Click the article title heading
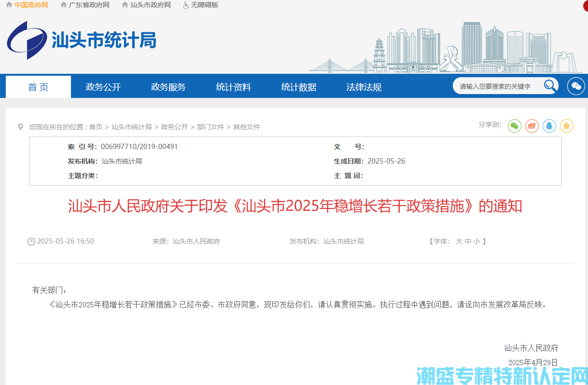Viewport: 588px width, 385px height. coord(295,206)
